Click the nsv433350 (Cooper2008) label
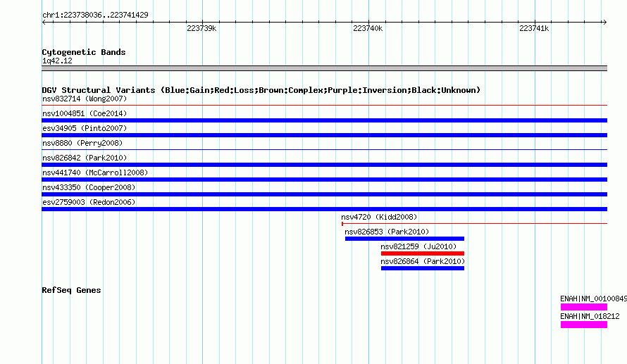The width and height of the screenshot is (627, 364). (89, 187)
